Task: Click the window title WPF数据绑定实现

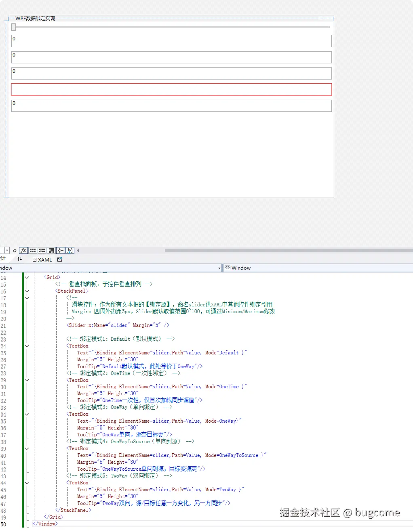Action: (x=35, y=19)
